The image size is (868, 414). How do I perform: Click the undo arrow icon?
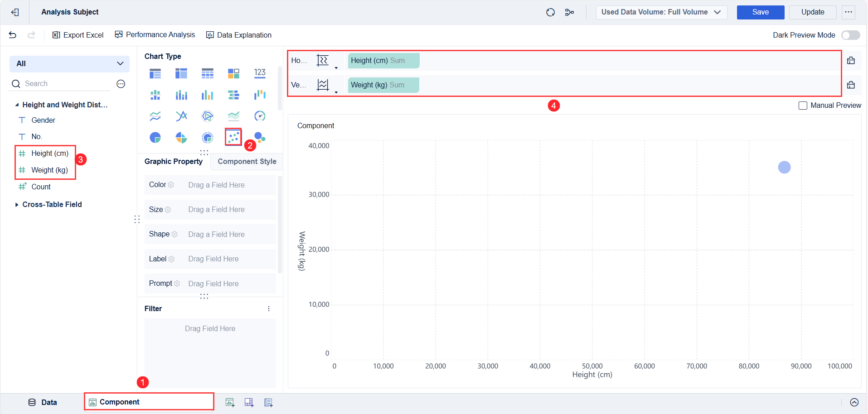13,35
